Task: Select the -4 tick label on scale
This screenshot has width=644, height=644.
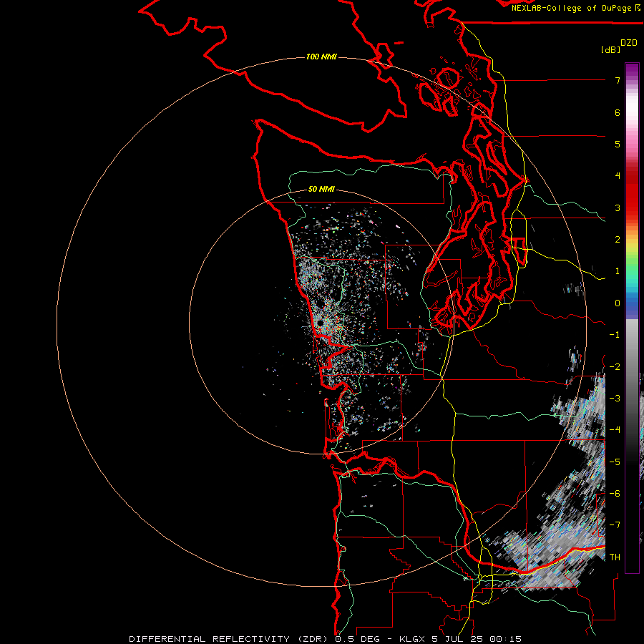Action: [x=615, y=430]
